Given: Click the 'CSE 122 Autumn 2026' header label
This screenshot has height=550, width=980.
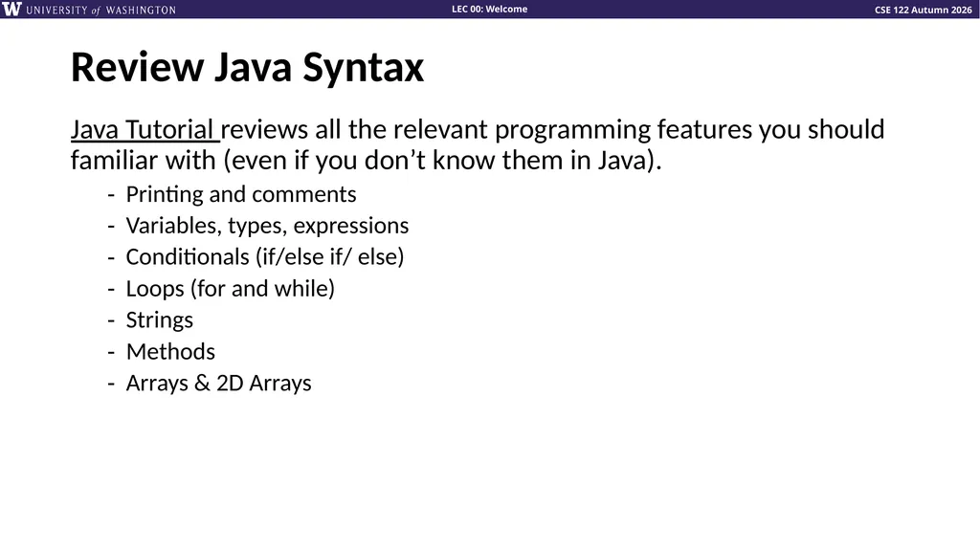Looking at the screenshot, I should coord(924,10).
